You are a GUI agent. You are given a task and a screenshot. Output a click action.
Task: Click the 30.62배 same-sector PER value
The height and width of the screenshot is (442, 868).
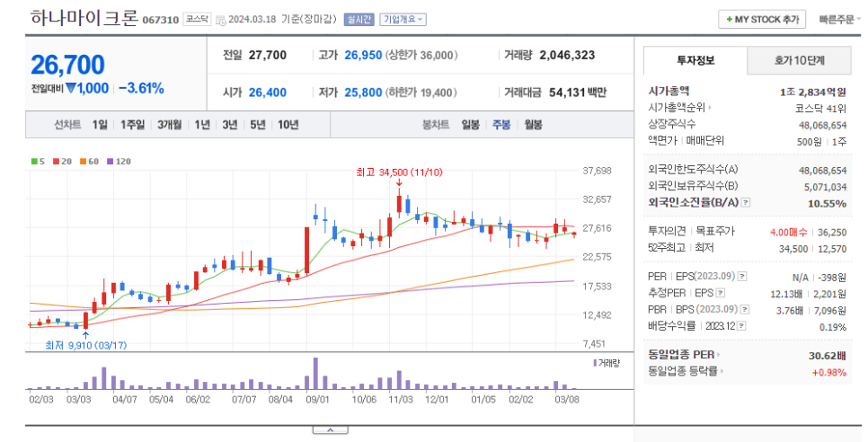click(828, 355)
